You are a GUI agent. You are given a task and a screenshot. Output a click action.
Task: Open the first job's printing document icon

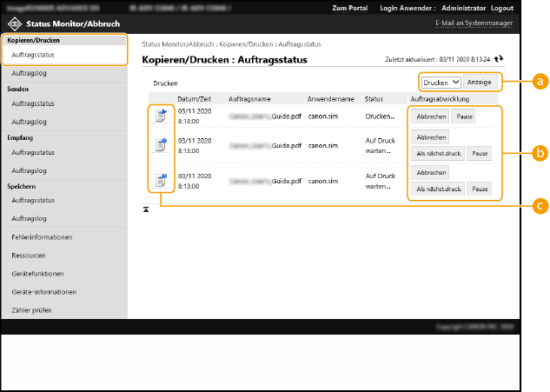click(160, 115)
